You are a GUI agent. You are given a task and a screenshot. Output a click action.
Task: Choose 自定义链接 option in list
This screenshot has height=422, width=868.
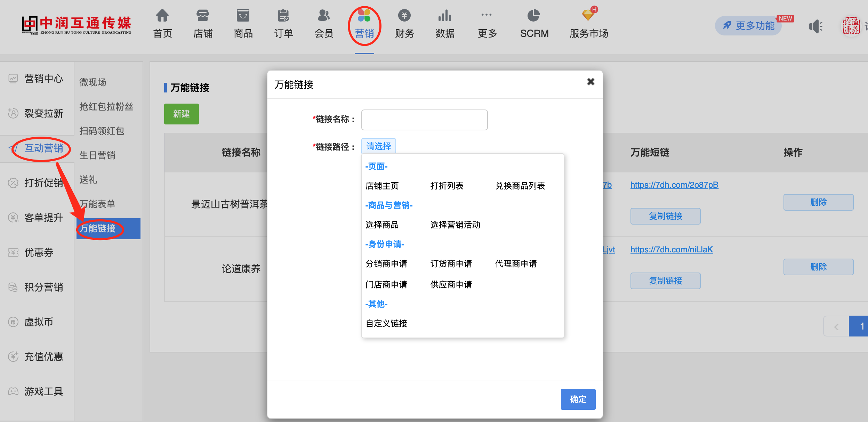(386, 324)
